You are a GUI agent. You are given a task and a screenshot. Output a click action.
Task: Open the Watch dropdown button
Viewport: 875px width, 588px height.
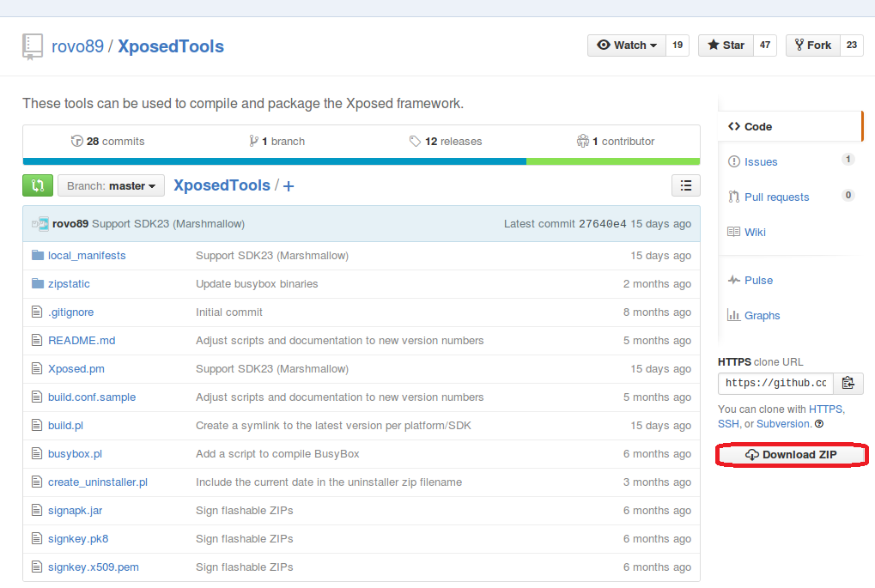click(627, 45)
